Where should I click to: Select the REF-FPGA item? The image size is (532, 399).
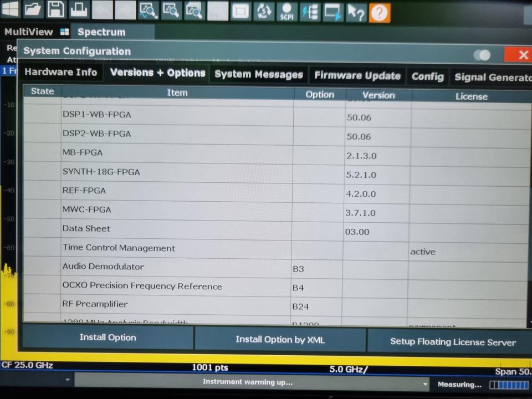pos(84,191)
